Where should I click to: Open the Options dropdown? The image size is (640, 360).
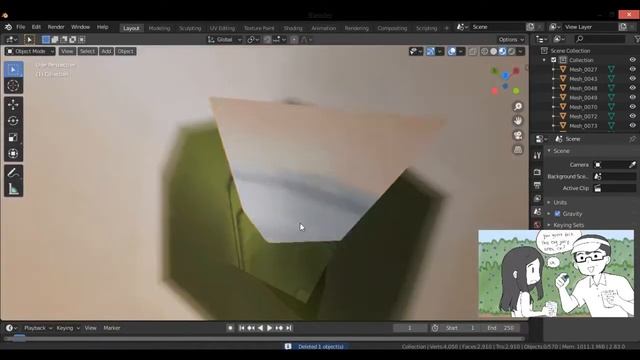(x=511, y=40)
